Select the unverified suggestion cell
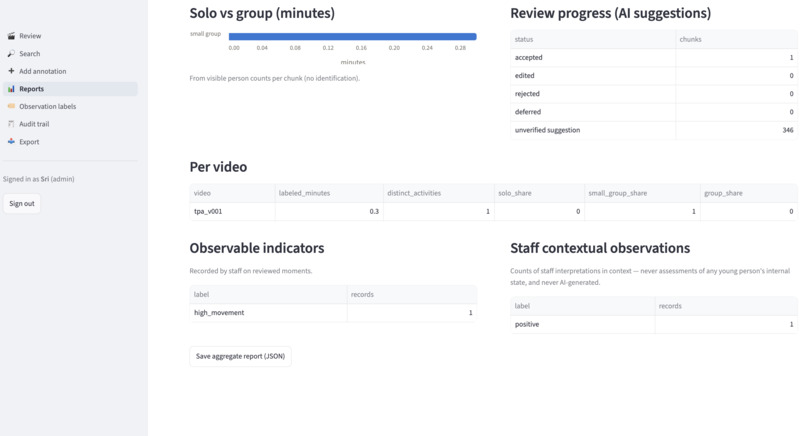The height and width of the screenshot is (436, 806). (x=593, y=130)
